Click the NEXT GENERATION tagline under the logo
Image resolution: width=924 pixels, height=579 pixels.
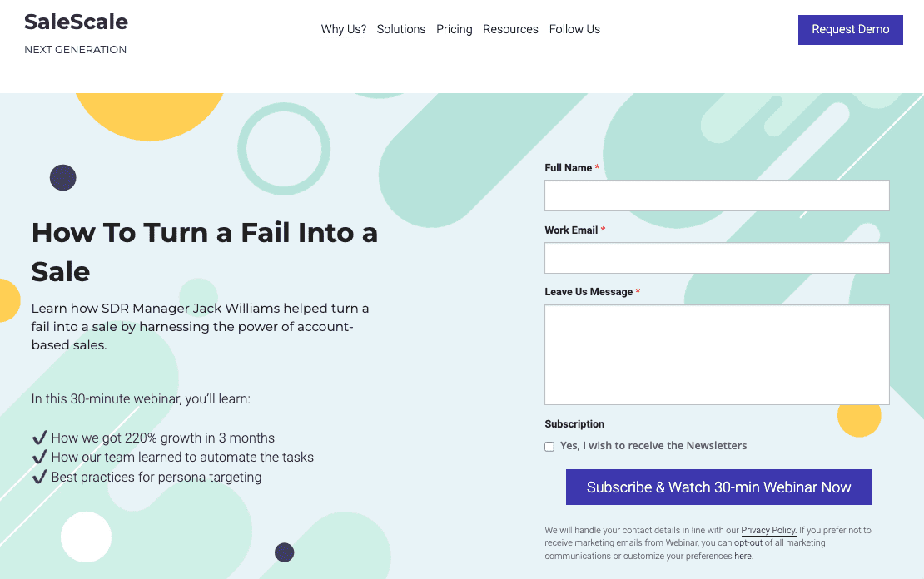[76, 49]
